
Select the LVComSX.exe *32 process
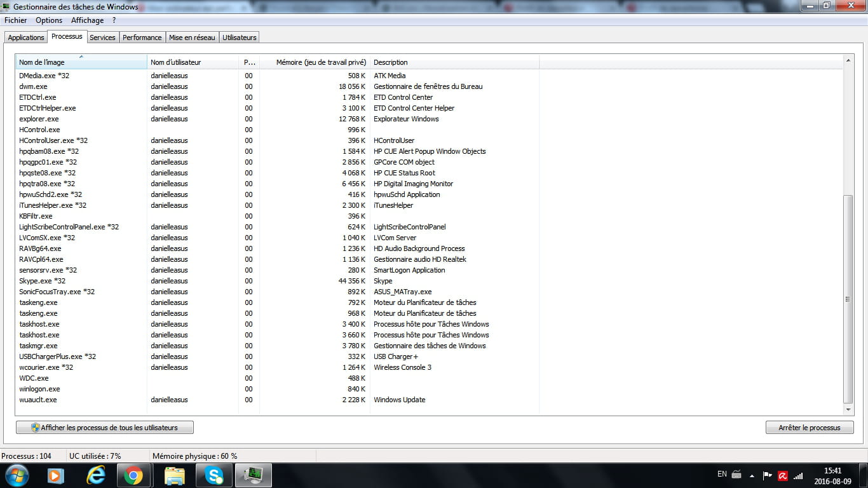(x=277, y=238)
